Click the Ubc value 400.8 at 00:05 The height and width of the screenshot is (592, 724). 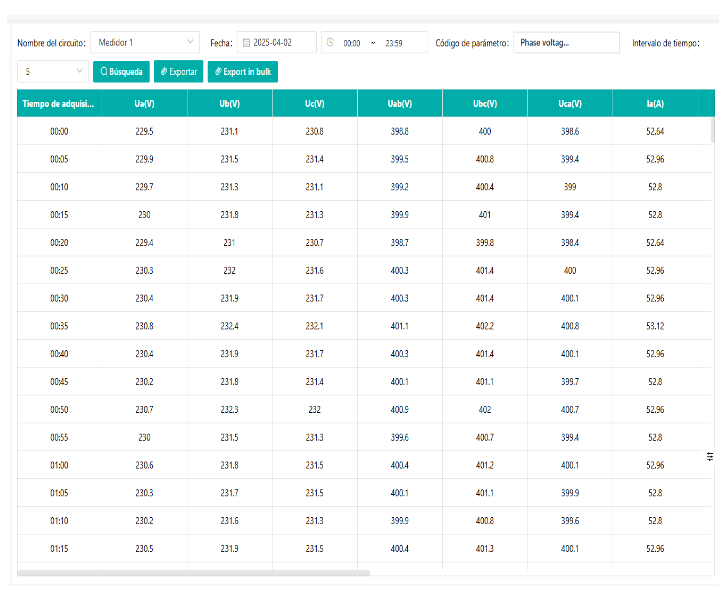coord(485,159)
